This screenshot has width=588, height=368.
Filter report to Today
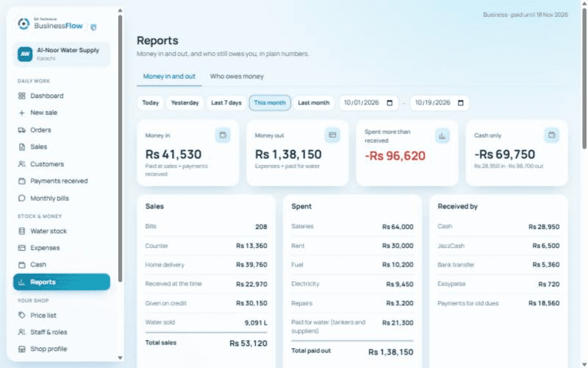click(x=151, y=103)
